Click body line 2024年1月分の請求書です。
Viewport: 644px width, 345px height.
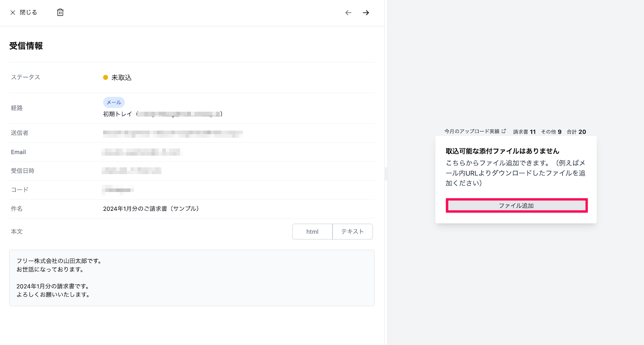pos(53,286)
